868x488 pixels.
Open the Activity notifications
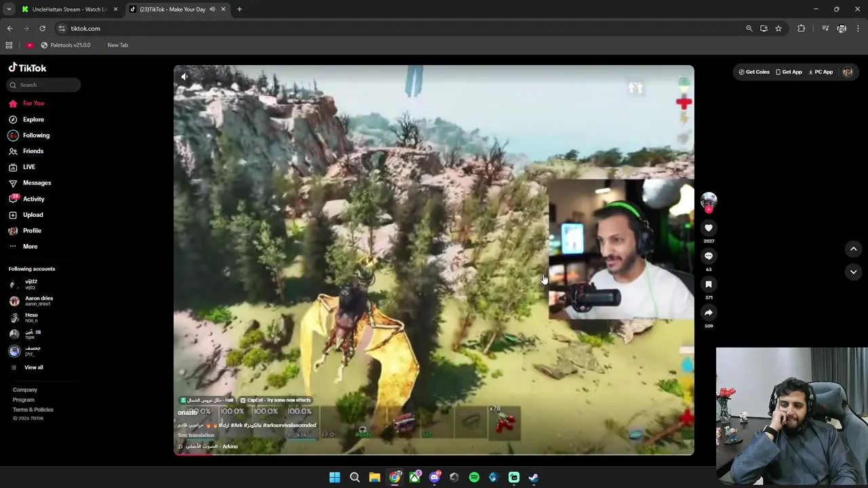(x=27, y=199)
